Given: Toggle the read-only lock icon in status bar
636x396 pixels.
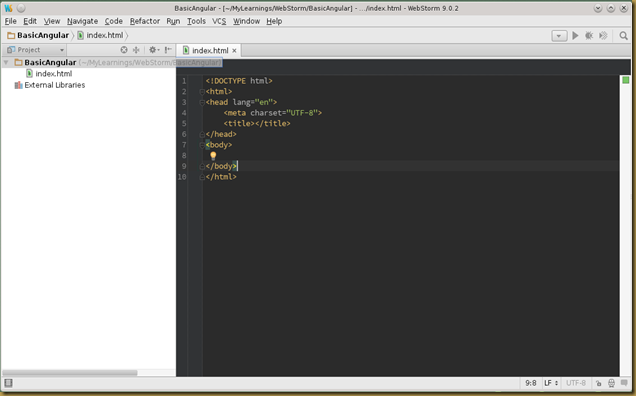Looking at the screenshot, I should [598, 383].
